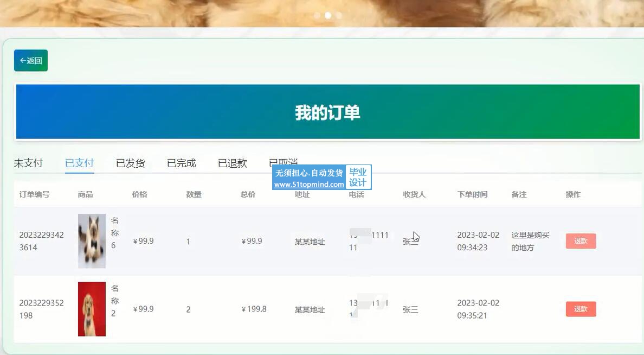Click order number 2023229352198
The width and height of the screenshot is (644, 355).
click(x=42, y=309)
